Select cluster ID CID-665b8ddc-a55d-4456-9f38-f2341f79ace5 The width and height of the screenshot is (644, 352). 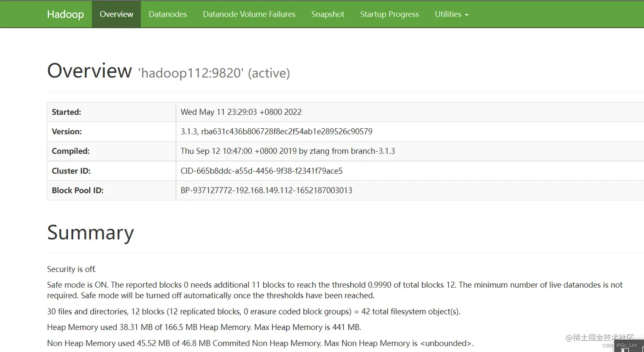coord(262,171)
